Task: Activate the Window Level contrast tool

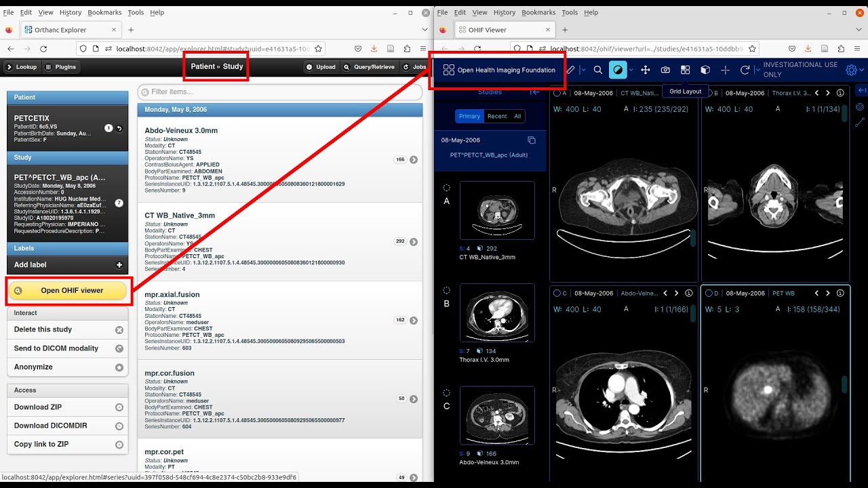Action: pos(618,70)
